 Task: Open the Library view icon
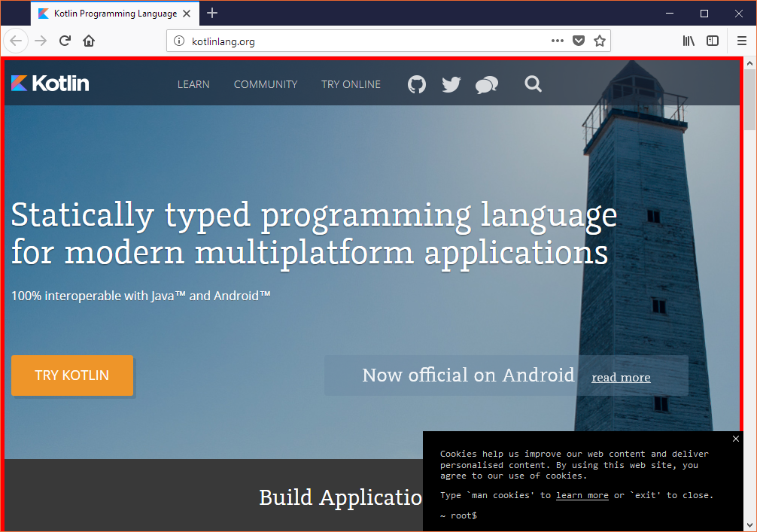[x=689, y=41]
